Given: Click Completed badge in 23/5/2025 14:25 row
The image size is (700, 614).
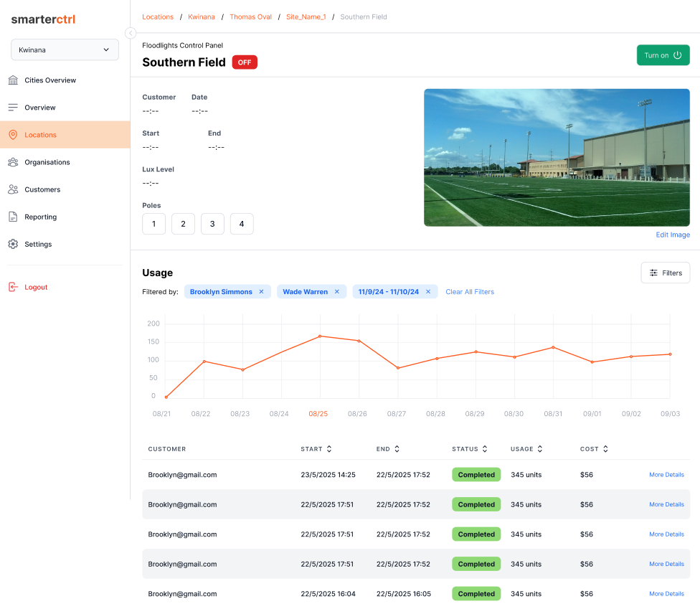Looking at the screenshot, I should [x=476, y=475].
